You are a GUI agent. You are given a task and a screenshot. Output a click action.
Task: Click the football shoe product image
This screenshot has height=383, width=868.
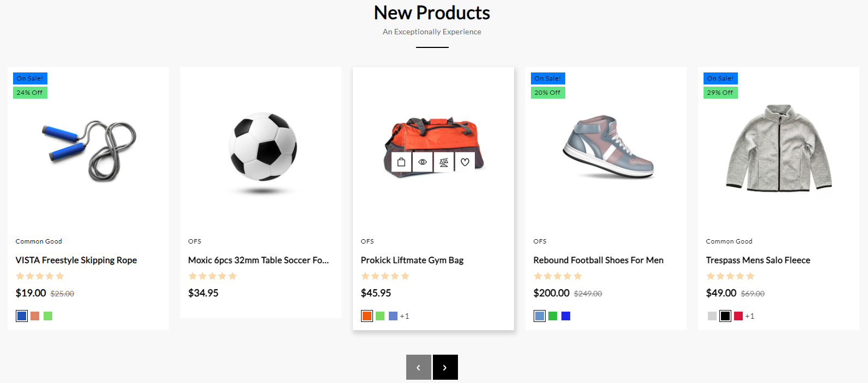[x=607, y=146]
